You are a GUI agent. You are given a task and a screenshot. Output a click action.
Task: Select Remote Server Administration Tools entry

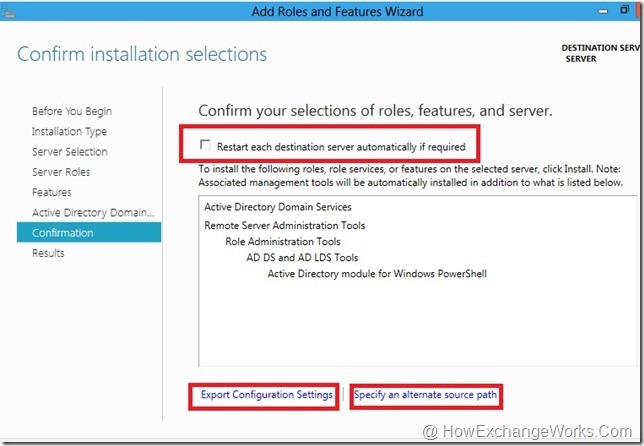pyautogui.click(x=284, y=226)
